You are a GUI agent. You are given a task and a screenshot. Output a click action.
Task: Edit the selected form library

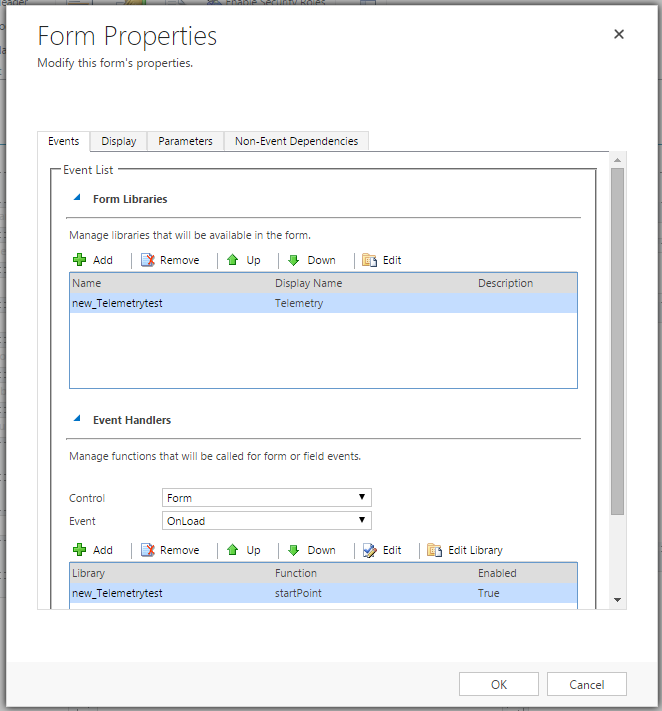tap(382, 260)
